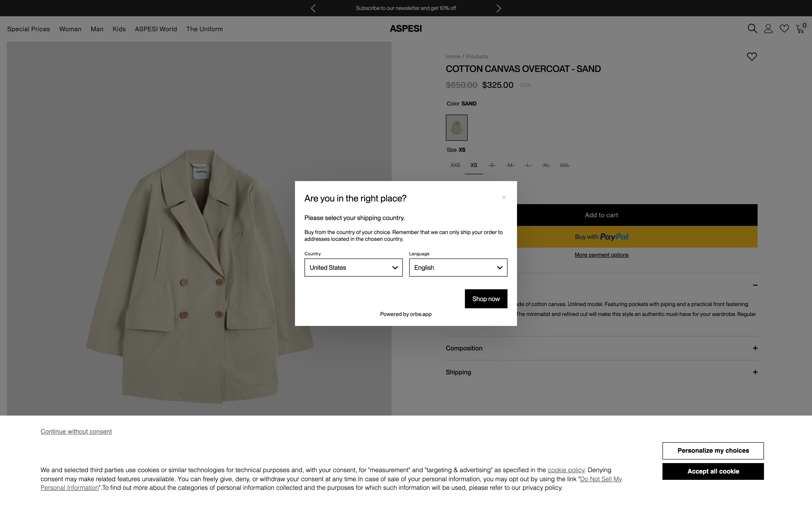Open the shopping cart icon
Image resolution: width=812 pixels, height=507 pixels.
pyautogui.click(x=800, y=29)
